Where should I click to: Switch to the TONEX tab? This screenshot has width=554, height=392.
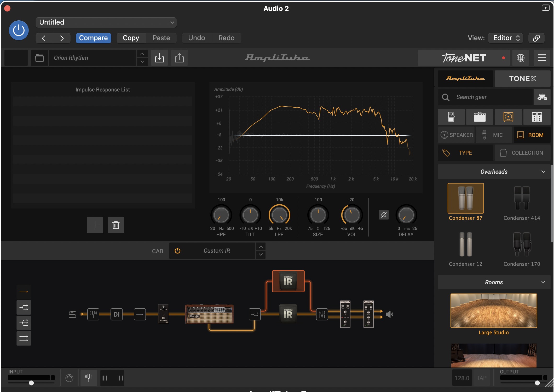pos(522,78)
